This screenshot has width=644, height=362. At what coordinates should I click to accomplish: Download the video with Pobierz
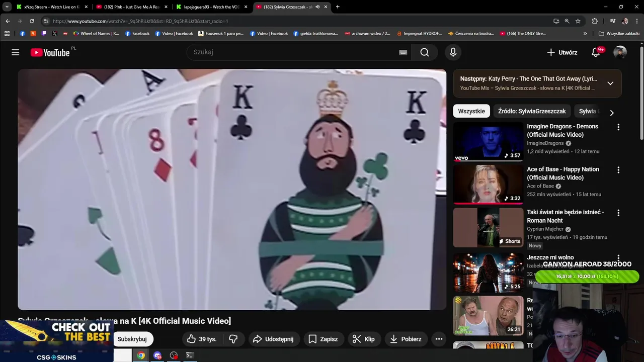tap(406, 339)
